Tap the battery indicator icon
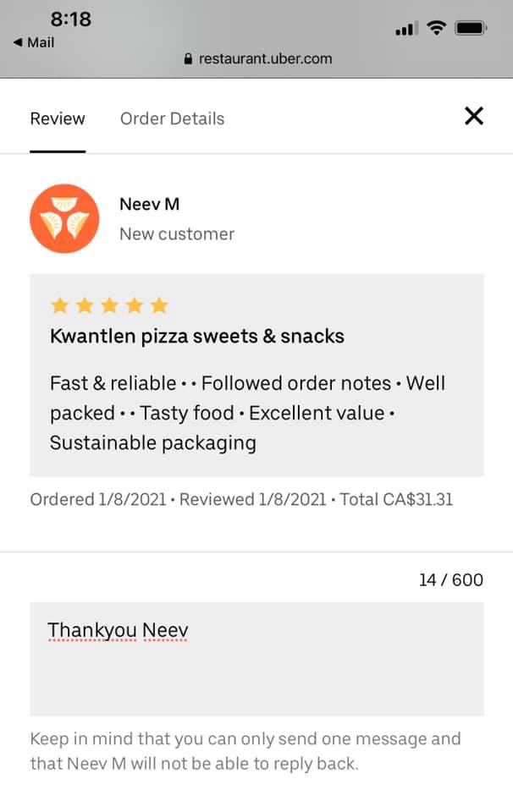The width and height of the screenshot is (513, 812). 471,28
